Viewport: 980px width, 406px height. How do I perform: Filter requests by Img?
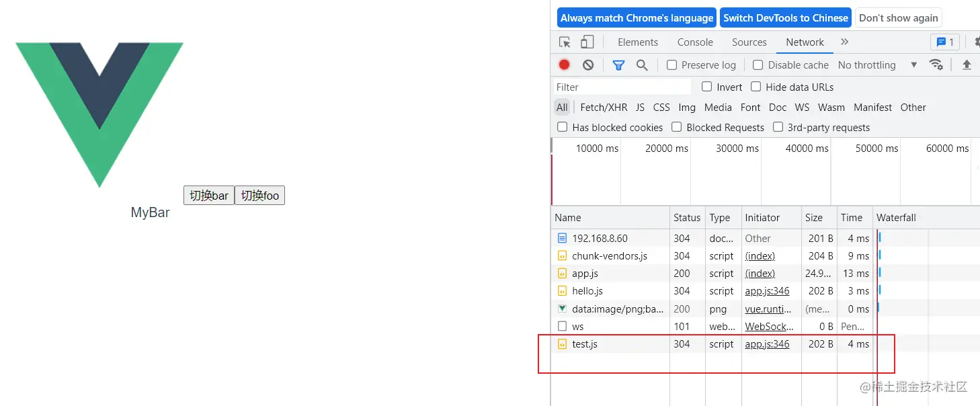click(x=687, y=107)
